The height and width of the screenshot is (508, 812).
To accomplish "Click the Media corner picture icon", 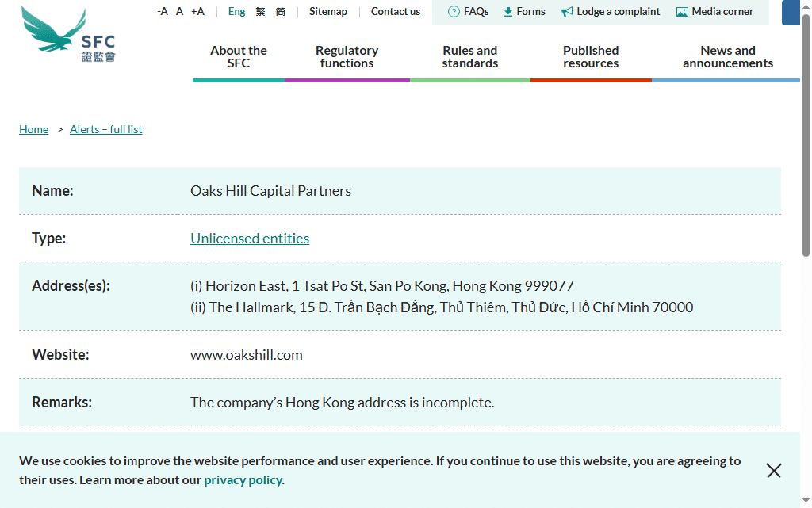I will [682, 11].
